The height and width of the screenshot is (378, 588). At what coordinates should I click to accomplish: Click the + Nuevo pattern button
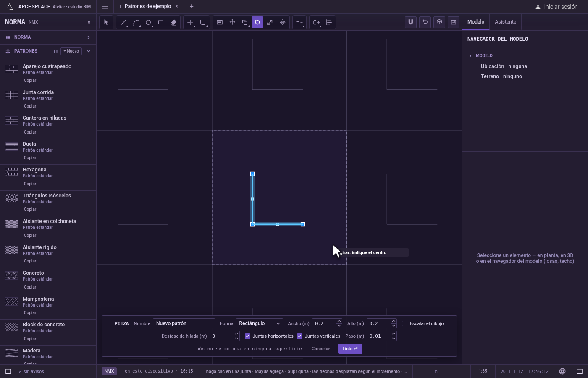(71, 51)
